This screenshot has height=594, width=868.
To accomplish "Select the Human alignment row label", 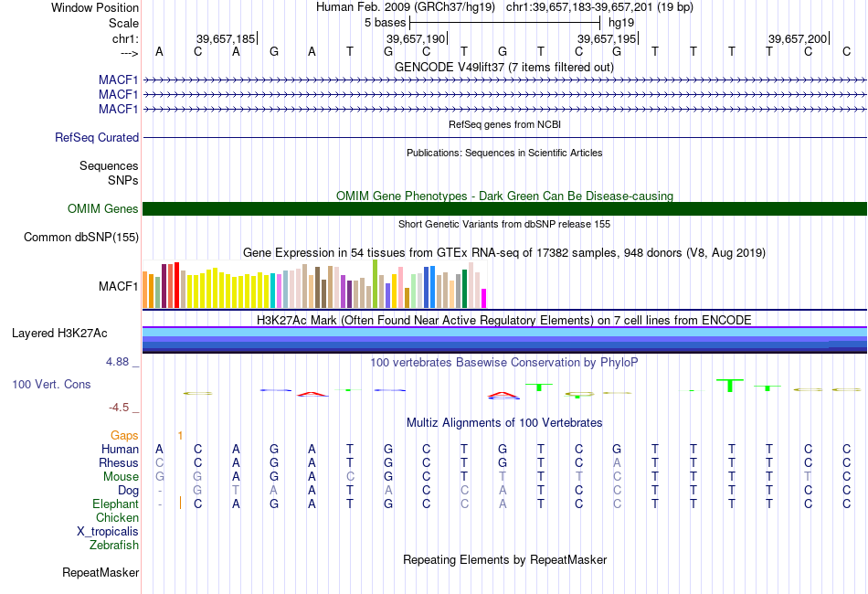I will (x=120, y=449).
